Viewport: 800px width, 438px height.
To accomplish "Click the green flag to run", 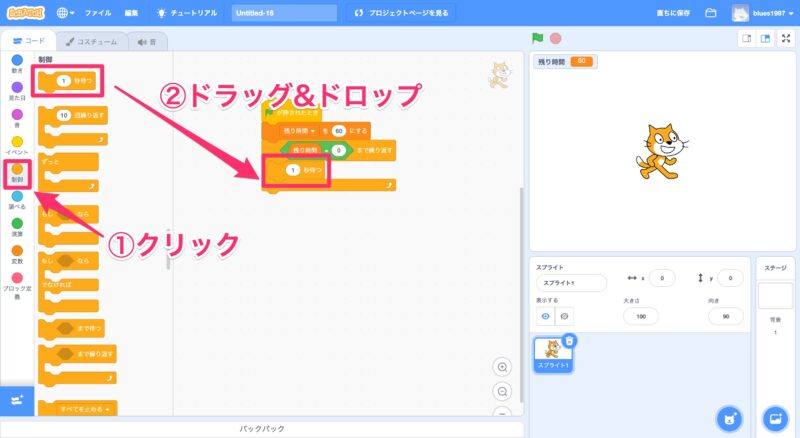I will (538, 38).
